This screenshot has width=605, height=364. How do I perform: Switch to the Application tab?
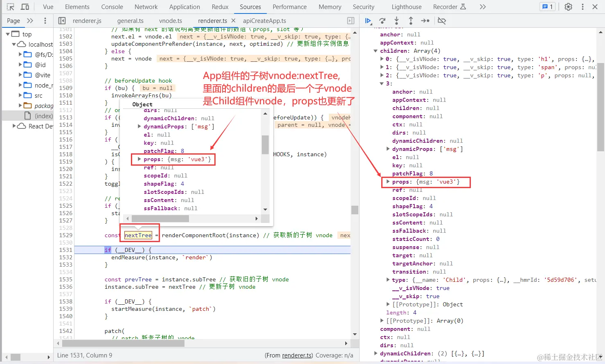184,7
